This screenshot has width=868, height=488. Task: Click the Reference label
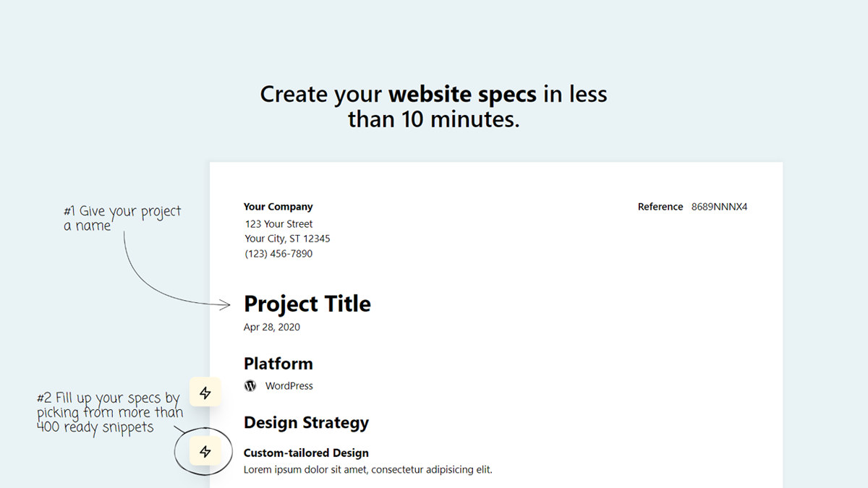tap(660, 207)
